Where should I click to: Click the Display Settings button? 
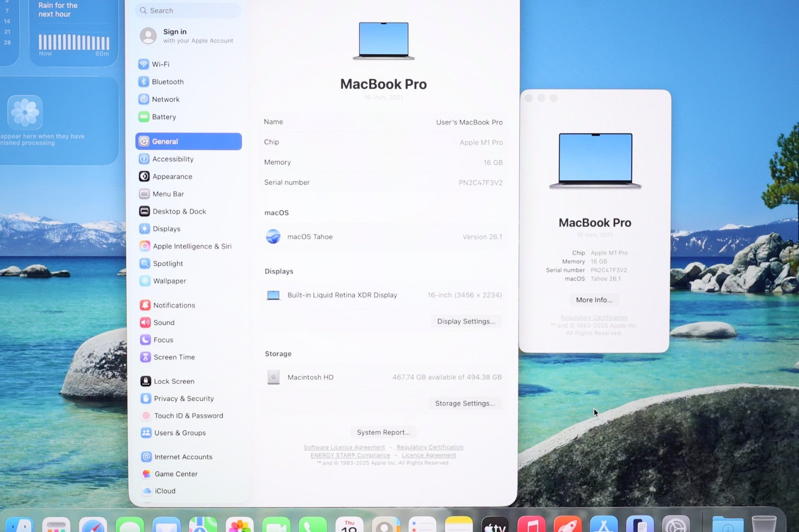coord(466,321)
